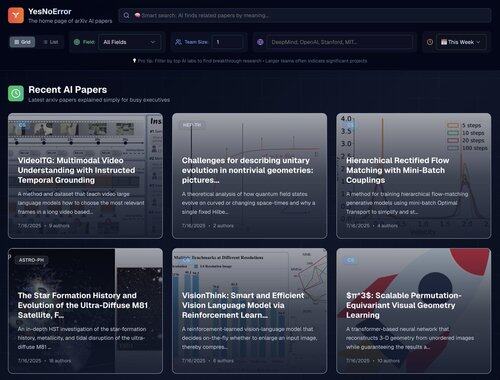Expand the This Week time filter
The image size is (500, 380).
[461, 42]
